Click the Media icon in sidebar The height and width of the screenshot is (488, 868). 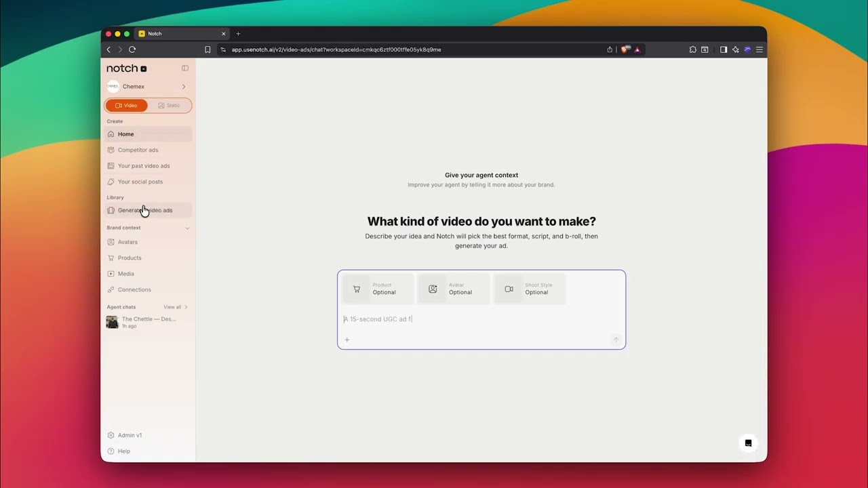click(x=111, y=274)
